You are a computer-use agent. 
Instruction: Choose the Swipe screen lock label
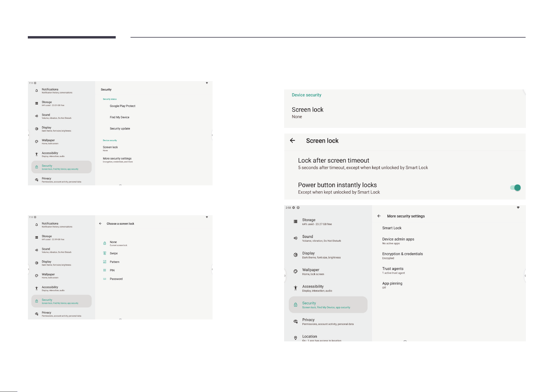pyautogui.click(x=114, y=253)
